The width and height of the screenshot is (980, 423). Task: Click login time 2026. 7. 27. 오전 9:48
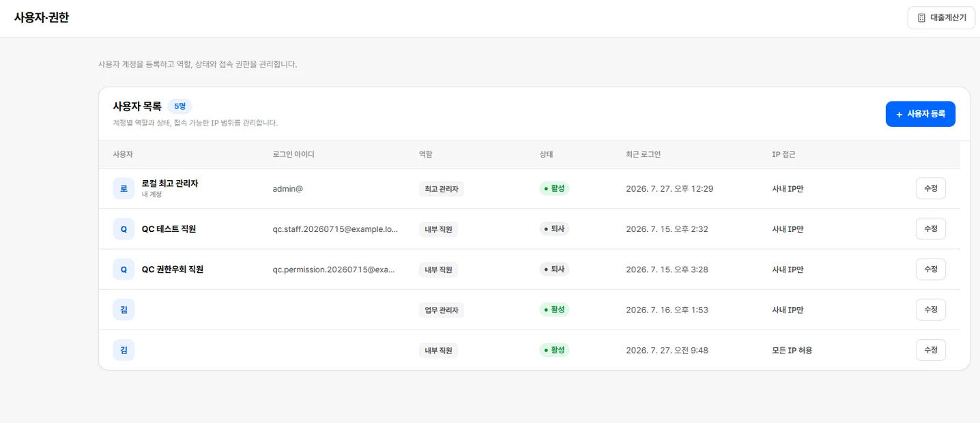click(x=667, y=350)
